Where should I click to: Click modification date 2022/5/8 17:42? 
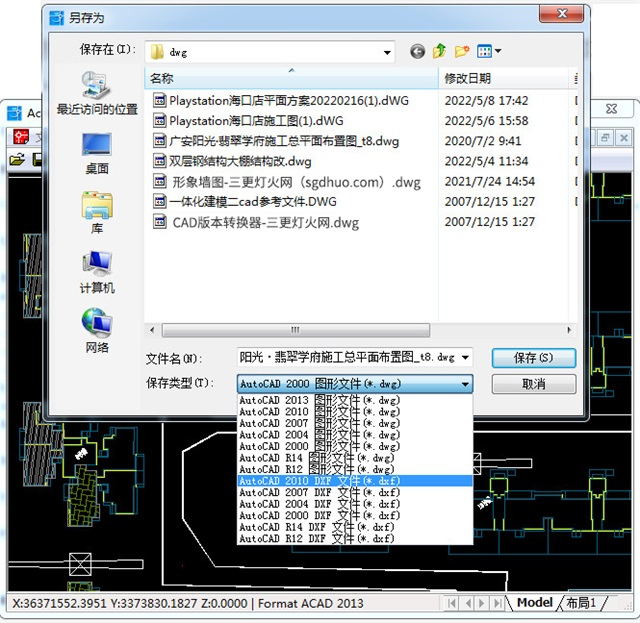pyautogui.click(x=486, y=100)
